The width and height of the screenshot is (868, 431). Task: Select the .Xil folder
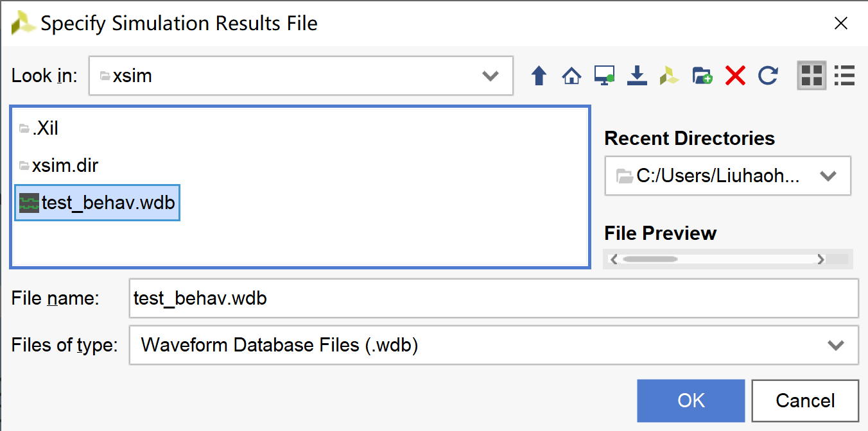pyautogui.click(x=39, y=128)
